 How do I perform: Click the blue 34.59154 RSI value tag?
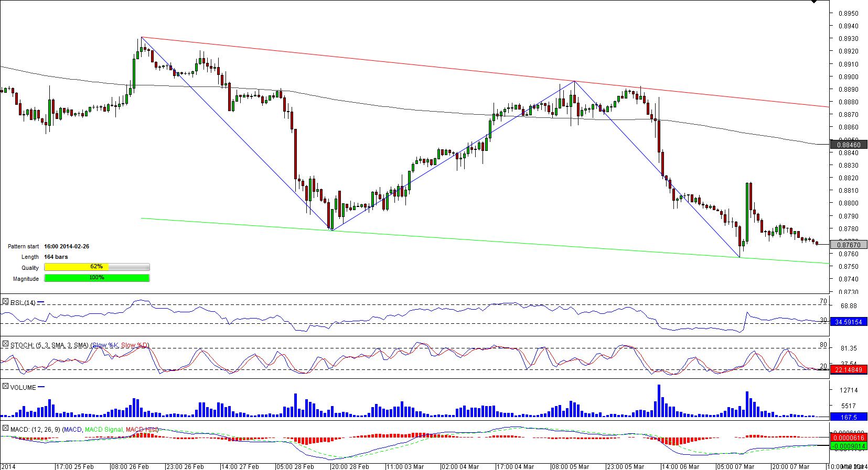pyautogui.click(x=848, y=322)
